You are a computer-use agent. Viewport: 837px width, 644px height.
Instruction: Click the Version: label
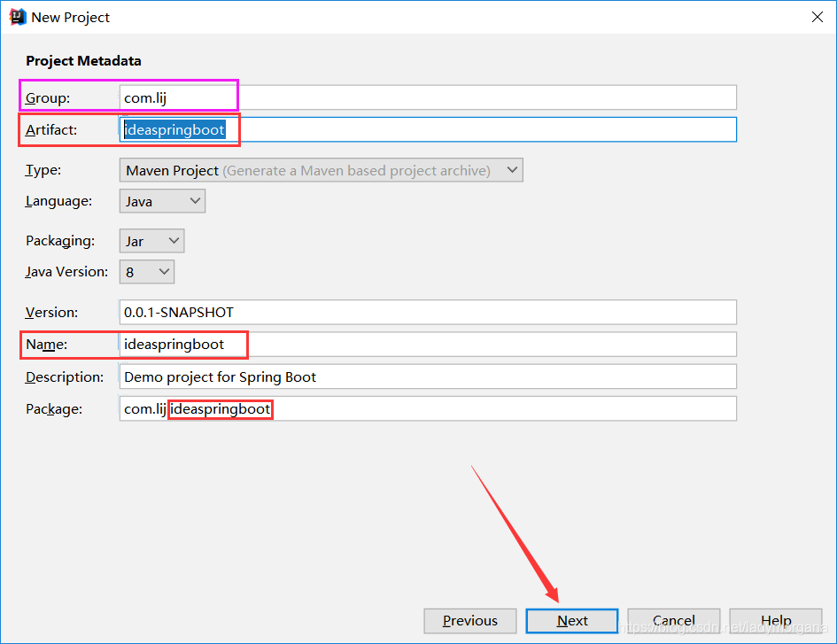coord(51,313)
